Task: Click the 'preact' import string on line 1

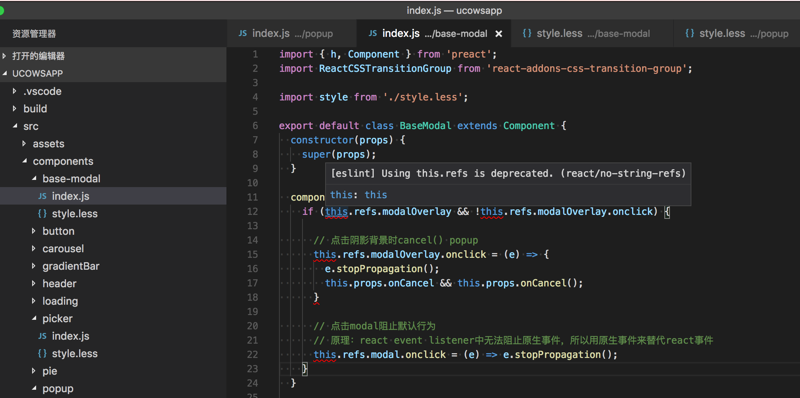Action: click(x=468, y=54)
